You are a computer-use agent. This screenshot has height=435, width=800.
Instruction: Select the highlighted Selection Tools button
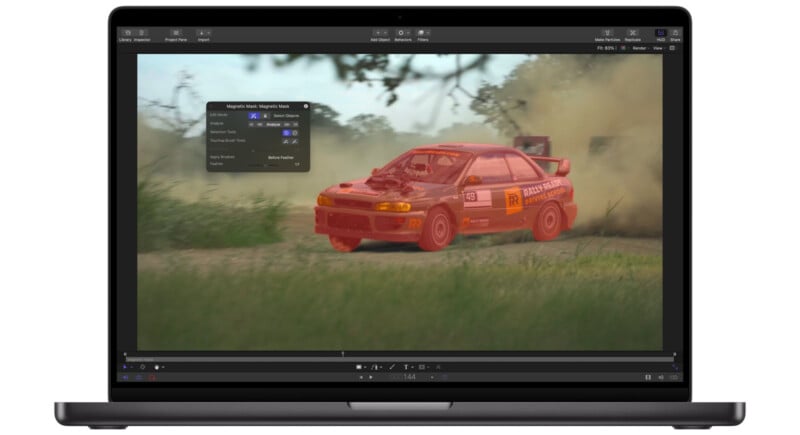tap(286, 133)
